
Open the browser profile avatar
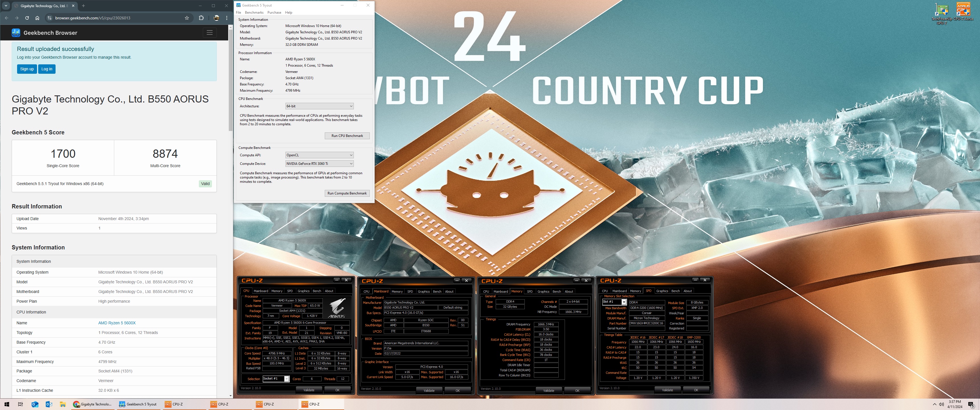click(216, 18)
